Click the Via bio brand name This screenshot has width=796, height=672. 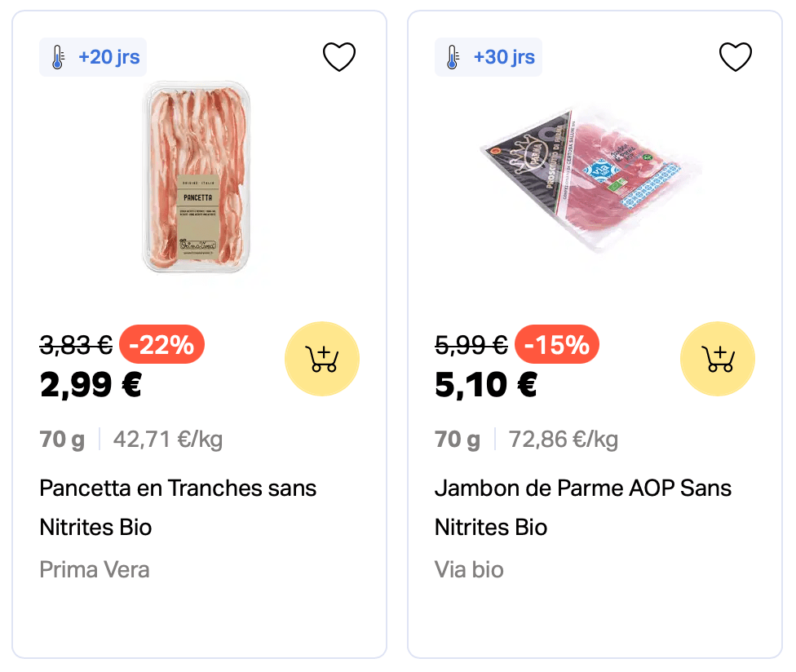click(x=469, y=568)
